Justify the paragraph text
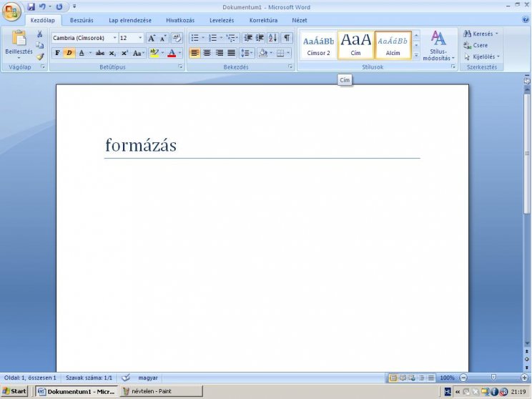Viewport: 532px width, 399px height. click(x=232, y=53)
